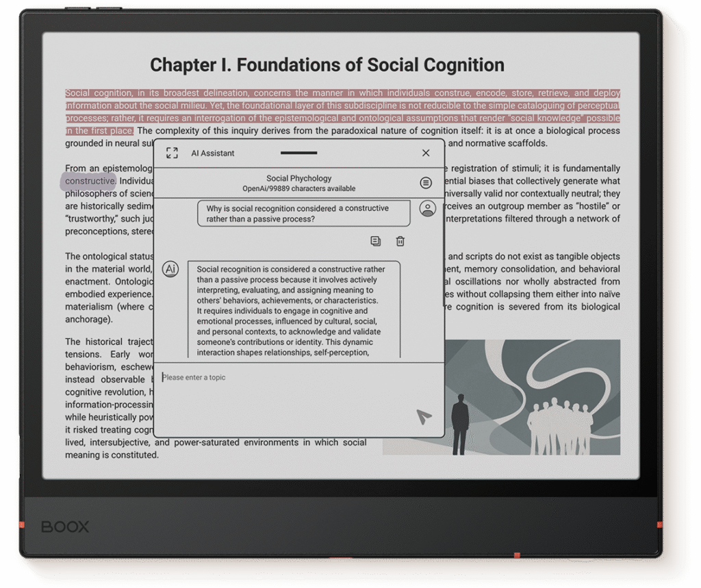Expand AI Assistant to fullscreen
The image size is (701, 588).
click(172, 153)
